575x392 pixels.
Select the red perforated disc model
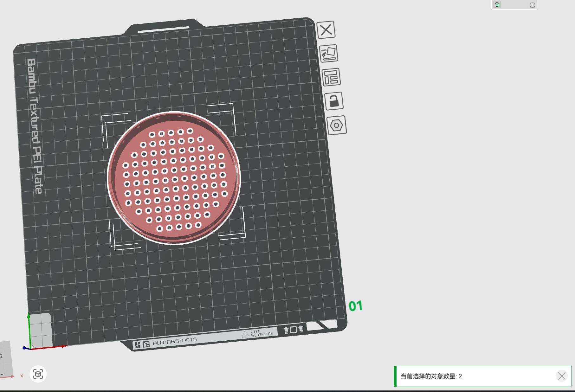[174, 178]
